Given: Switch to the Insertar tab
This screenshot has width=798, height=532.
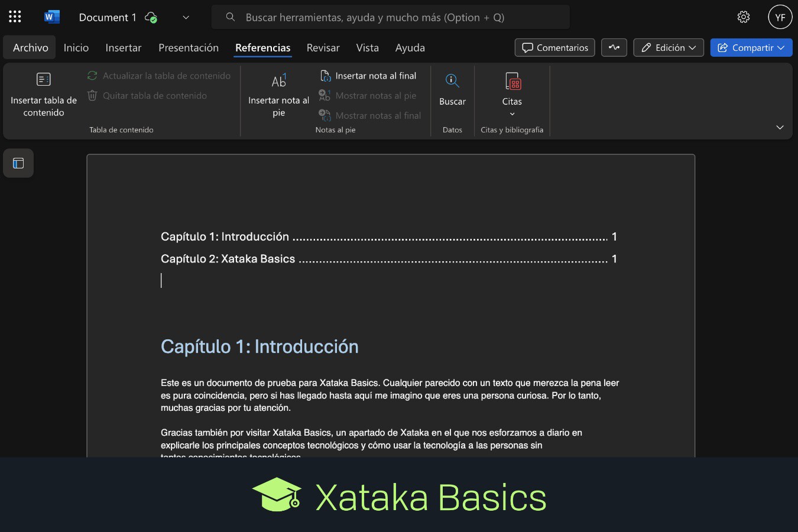Looking at the screenshot, I should click(123, 48).
